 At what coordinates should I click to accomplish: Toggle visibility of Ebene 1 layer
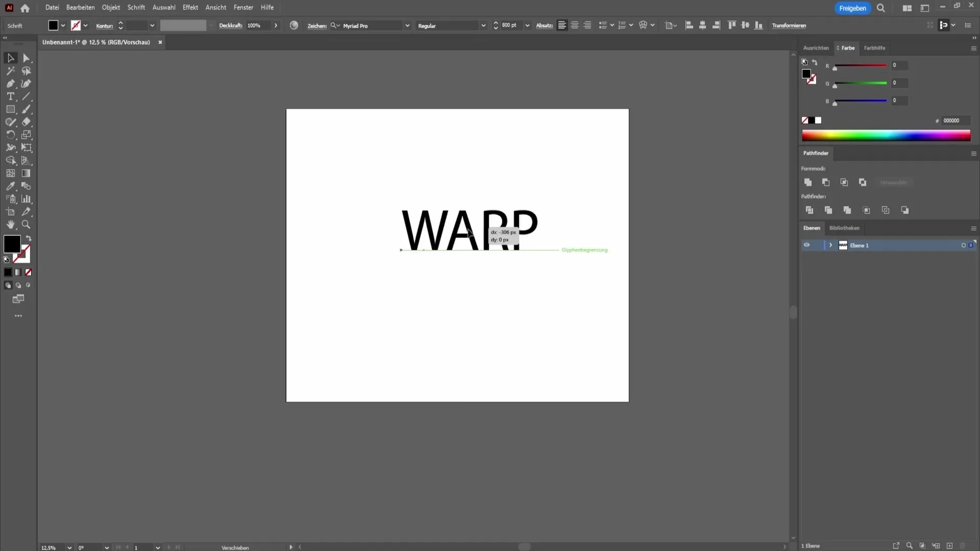(806, 245)
